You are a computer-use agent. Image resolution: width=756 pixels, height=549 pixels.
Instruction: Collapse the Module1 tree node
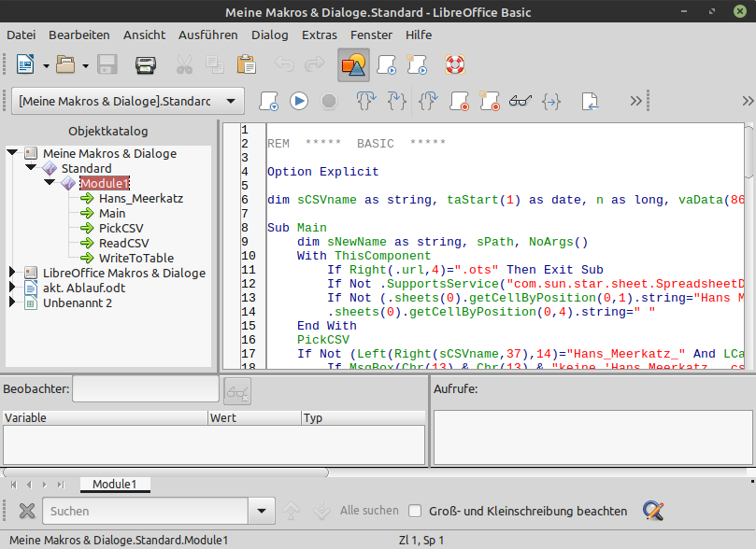[x=50, y=182]
